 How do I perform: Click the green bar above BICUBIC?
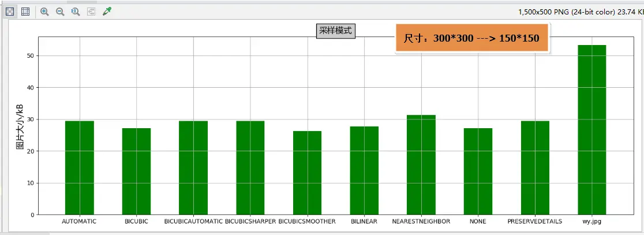136,171
